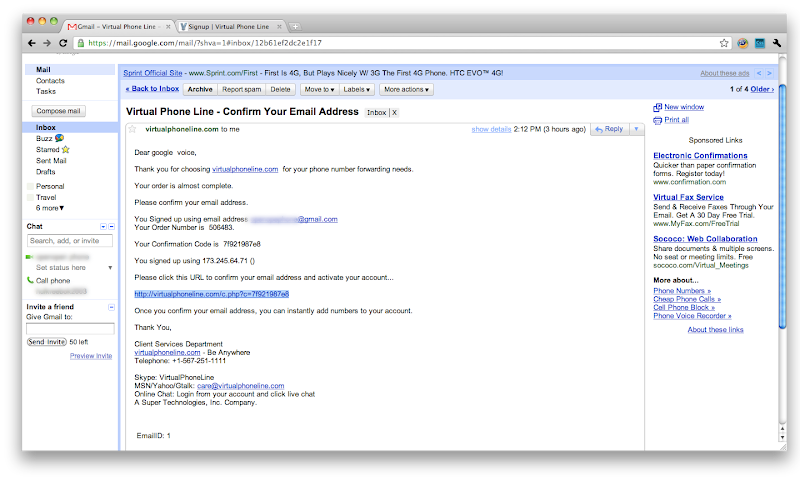Open Sprint Official Site ad link
This screenshot has height=481, width=800.
point(153,73)
